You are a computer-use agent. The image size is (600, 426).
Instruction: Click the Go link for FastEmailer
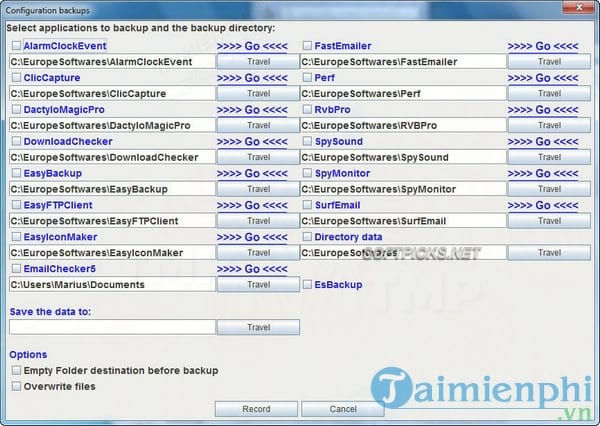(x=543, y=46)
